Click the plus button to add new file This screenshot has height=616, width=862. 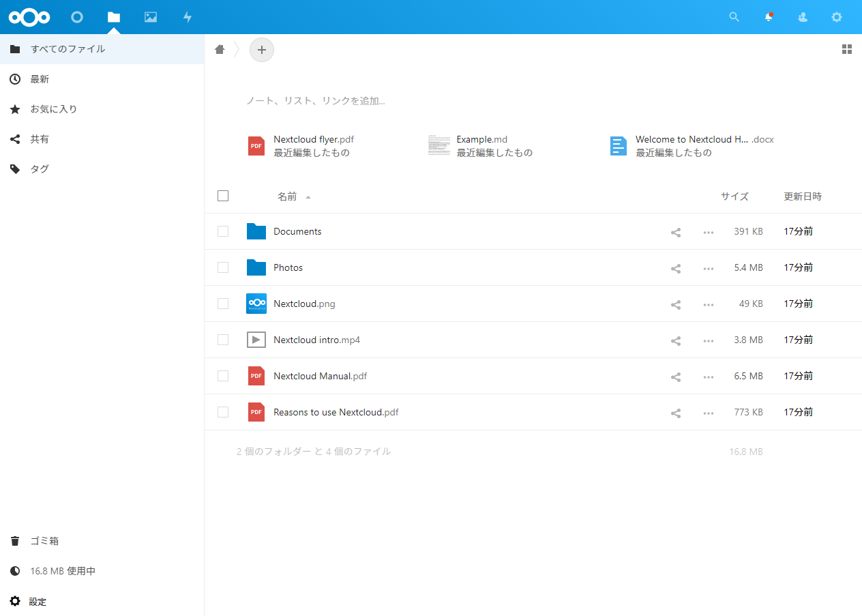pyautogui.click(x=262, y=50)
